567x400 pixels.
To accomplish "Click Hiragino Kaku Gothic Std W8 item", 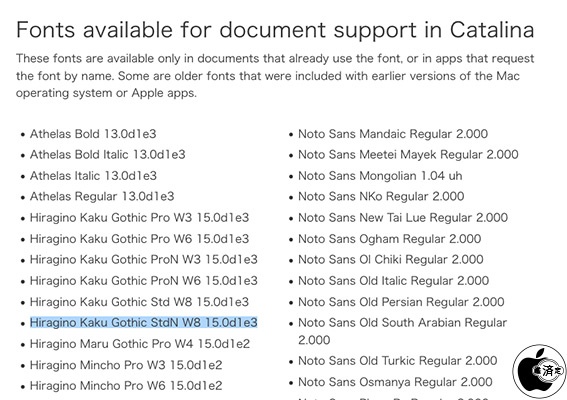I will click(140, 302).
